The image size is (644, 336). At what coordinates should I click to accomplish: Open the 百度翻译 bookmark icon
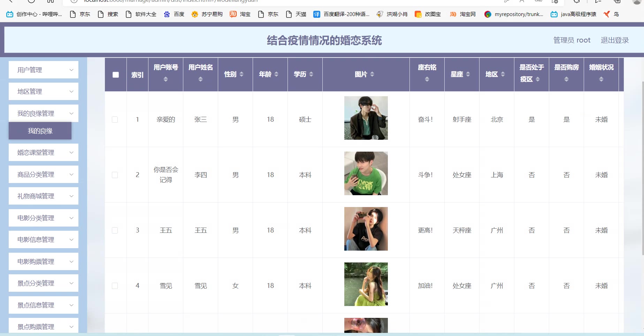click(317, 14)
